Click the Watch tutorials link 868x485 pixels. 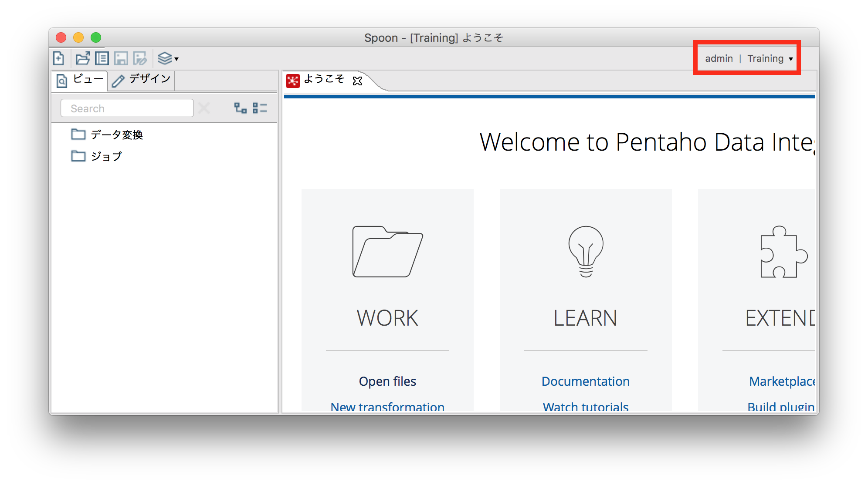point(586,407)
